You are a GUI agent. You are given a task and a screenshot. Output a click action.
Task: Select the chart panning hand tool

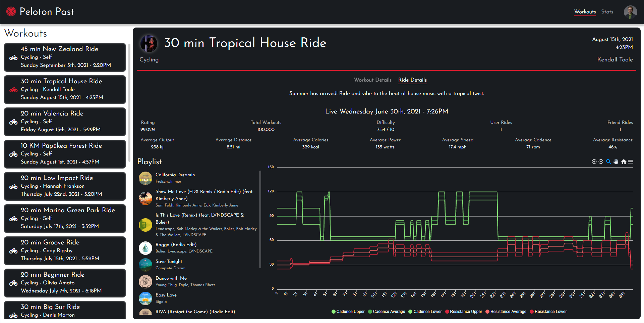coord(616,162)
